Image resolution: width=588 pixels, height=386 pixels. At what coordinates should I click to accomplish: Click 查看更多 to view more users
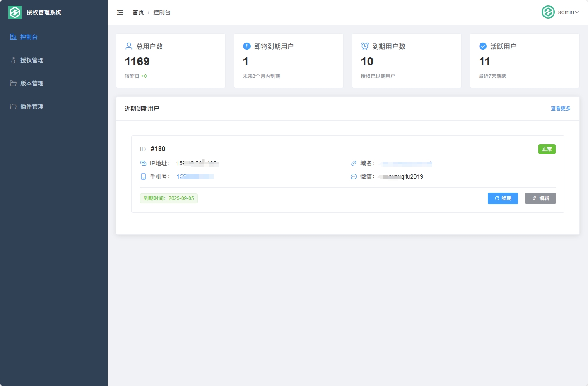tap(560, 109)
